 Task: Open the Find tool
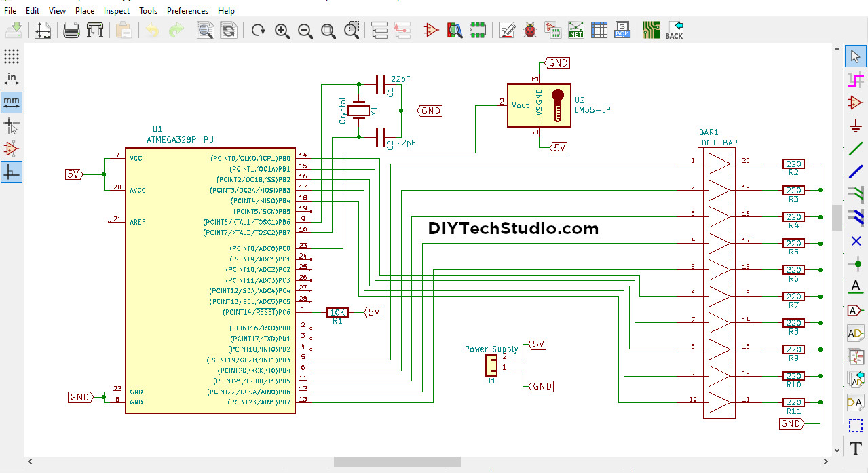[x=205, y=30]
